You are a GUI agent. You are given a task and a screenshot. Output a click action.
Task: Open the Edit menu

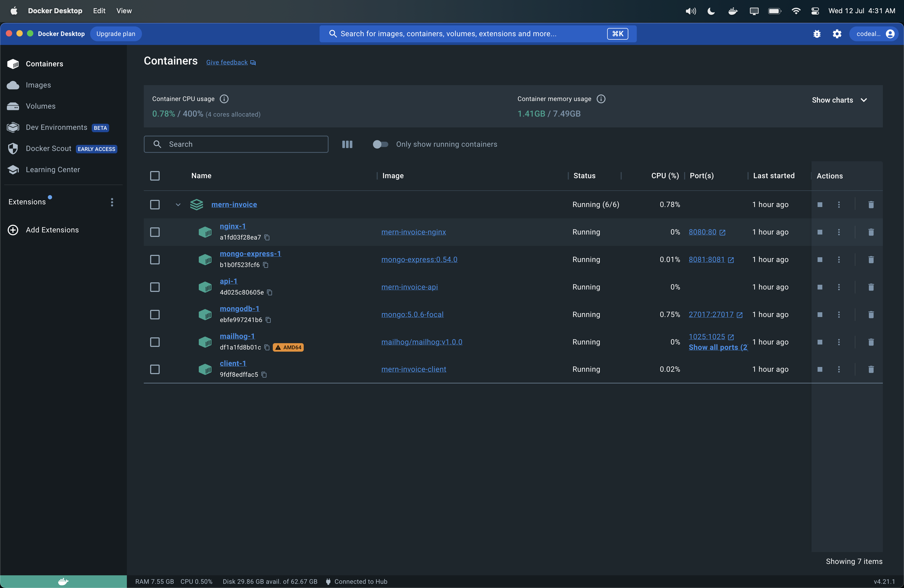(99, 11)
